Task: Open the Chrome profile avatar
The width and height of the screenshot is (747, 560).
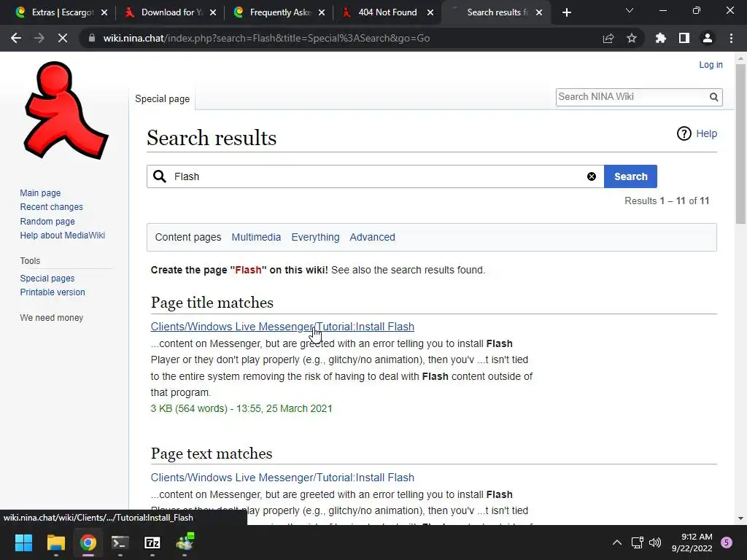Action: click(x=708, y=38)
